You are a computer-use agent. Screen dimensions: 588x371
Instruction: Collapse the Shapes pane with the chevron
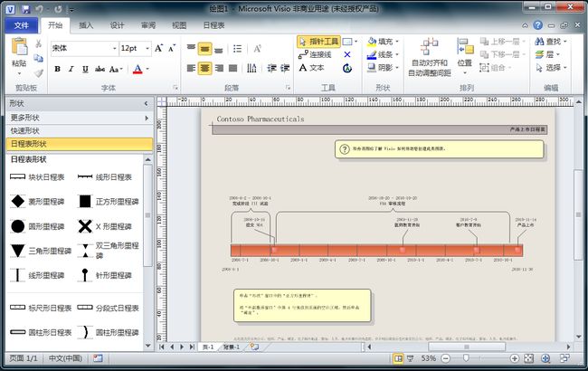tap(146, 103)
